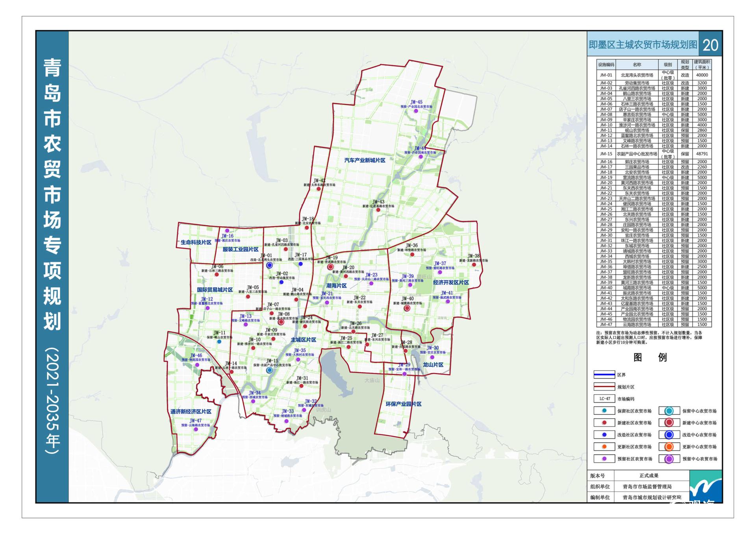Click the blue 区界 legend line sample

(604, 375)
